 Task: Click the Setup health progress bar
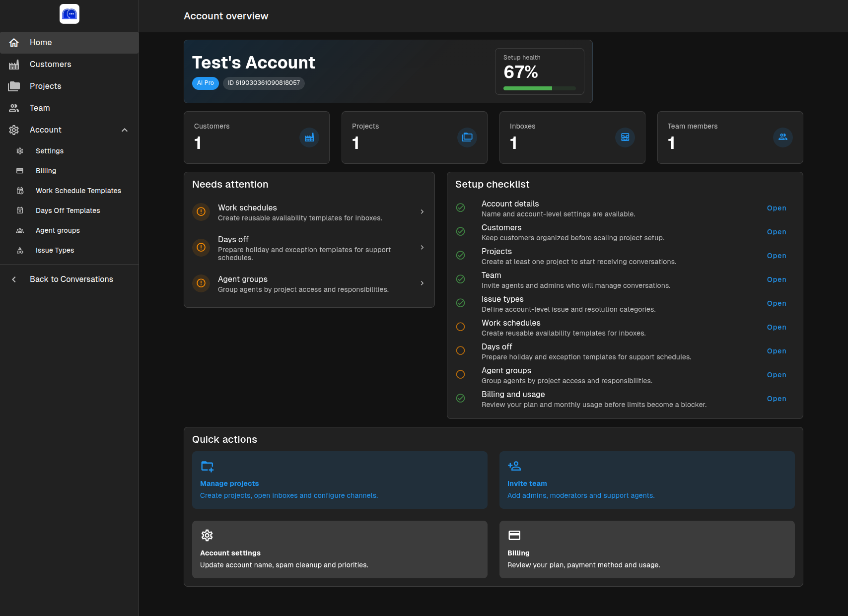[540, 88]
